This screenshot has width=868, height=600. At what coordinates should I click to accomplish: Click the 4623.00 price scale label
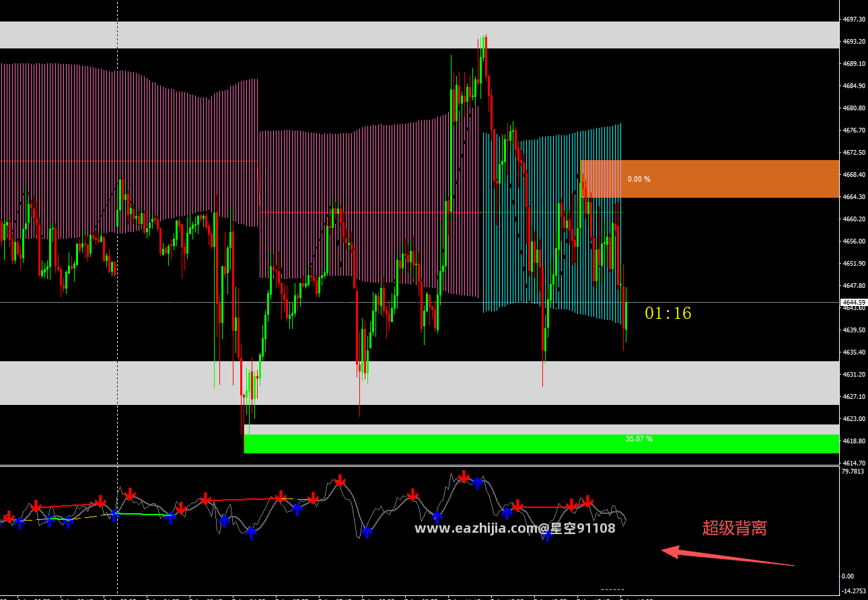tap(853, 419)
